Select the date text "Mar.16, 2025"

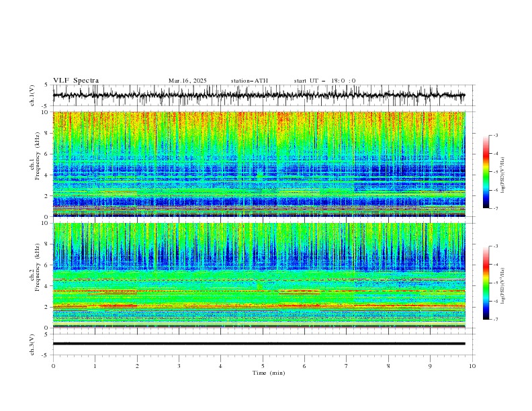187,81
